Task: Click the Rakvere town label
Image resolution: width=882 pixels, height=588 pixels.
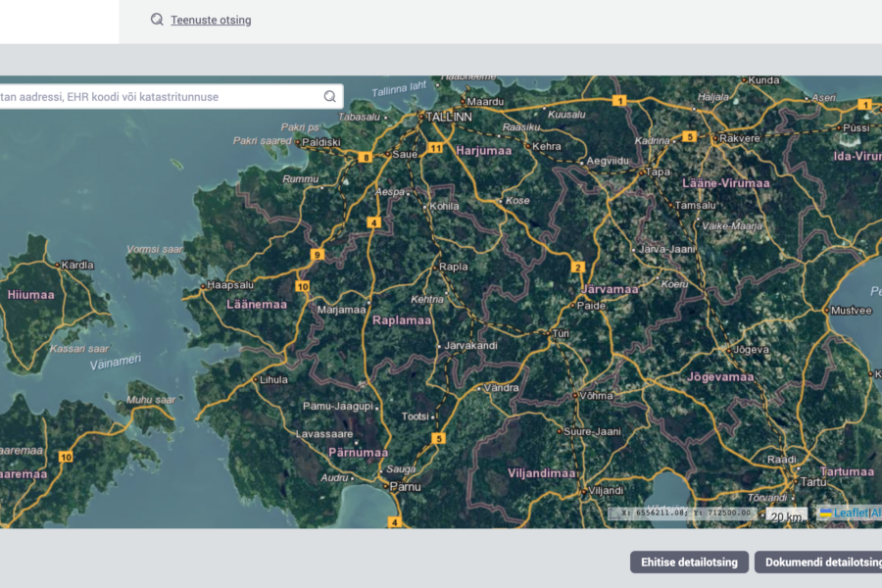Action: pos(740,138)
